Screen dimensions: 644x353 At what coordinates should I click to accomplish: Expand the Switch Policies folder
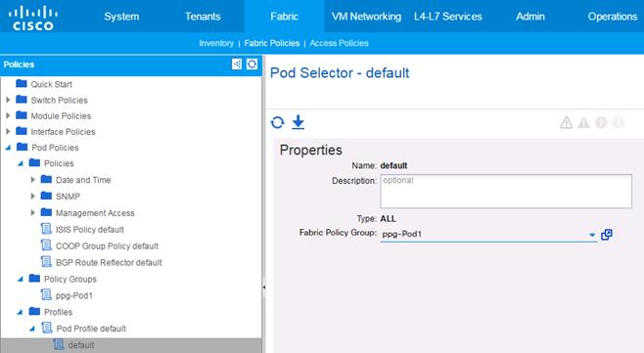point(8,100)
